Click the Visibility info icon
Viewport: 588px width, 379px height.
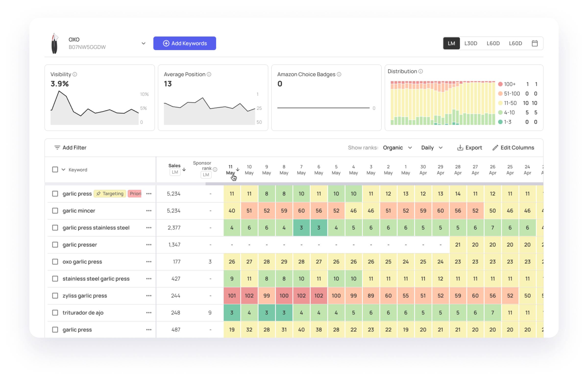[75, 74]
